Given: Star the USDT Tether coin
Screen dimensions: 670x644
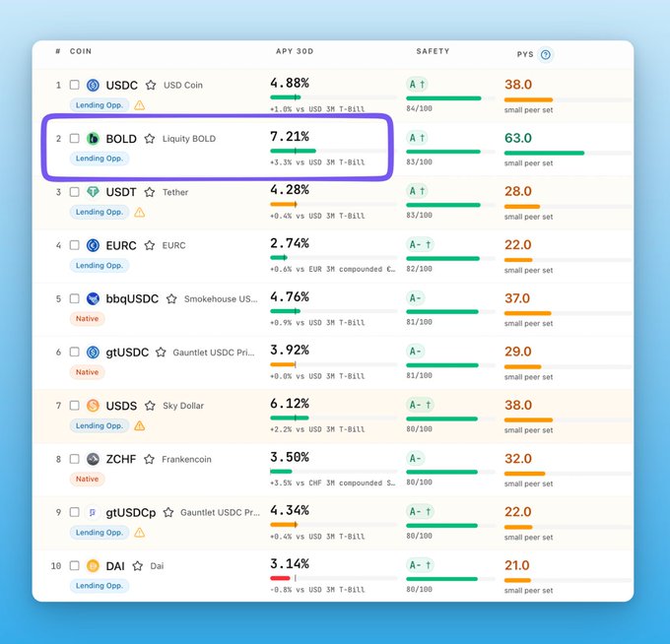Looking at the screenshot, I should point(149,192).
